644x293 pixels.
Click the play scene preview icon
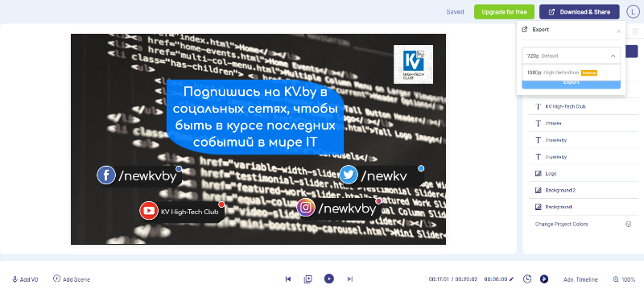[308, 279]
